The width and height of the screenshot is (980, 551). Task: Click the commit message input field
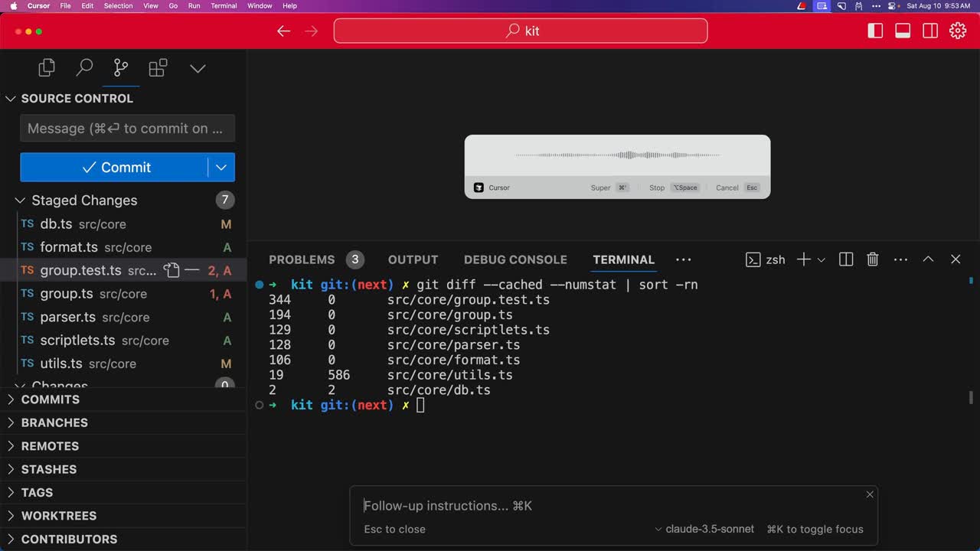127,129
